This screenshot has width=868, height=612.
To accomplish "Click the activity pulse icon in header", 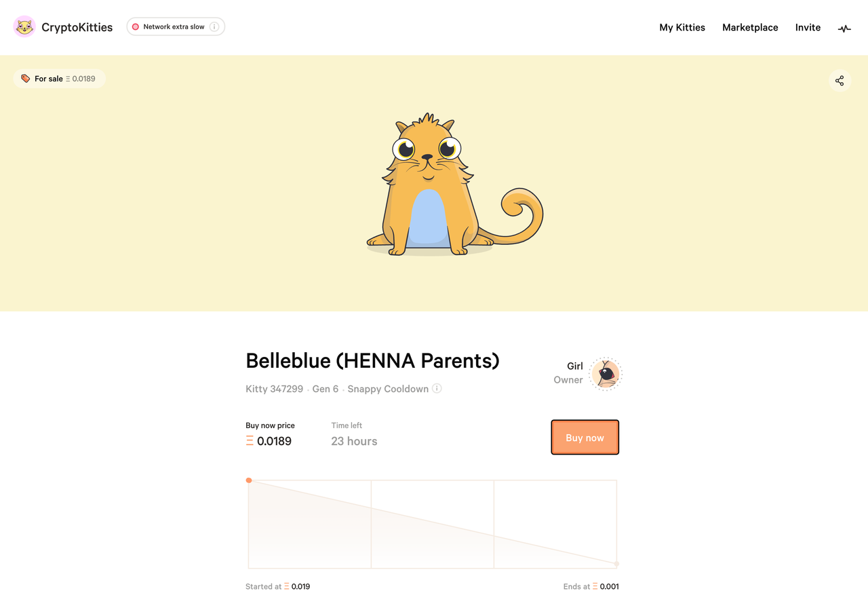I will click(x=844, y=28).
